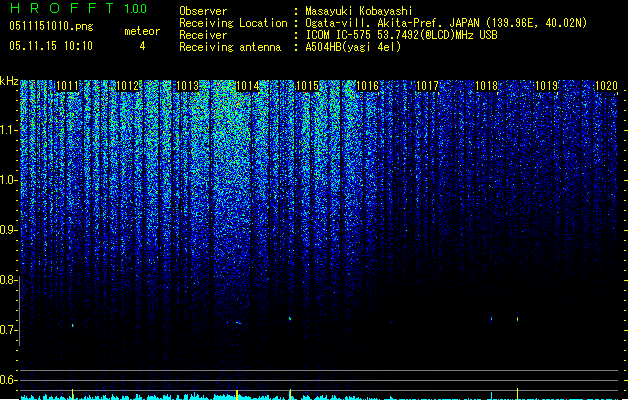Click the 1019 time marker
Viewport: 629px width, 400px height.
click(547, 86)
